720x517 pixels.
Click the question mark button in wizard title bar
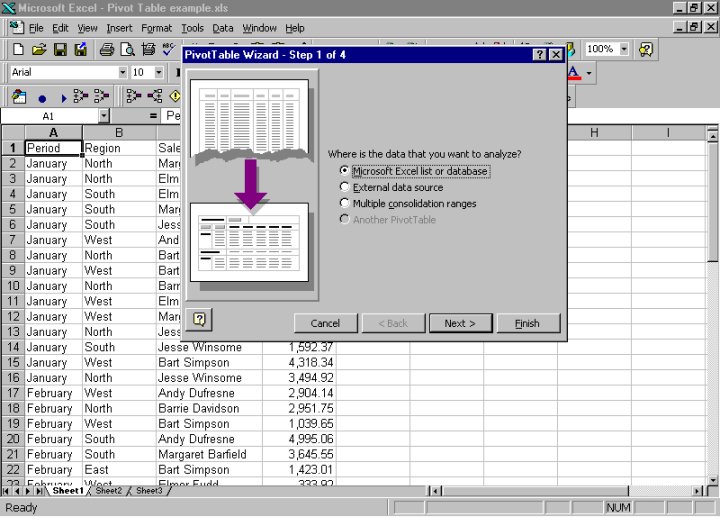[540, 55]
